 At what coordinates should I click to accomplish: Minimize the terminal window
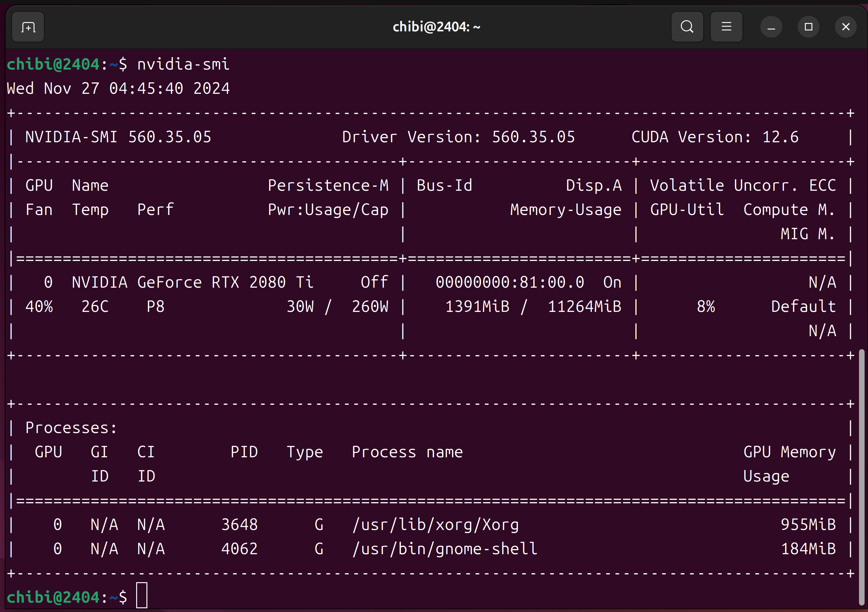click(771, 27)
